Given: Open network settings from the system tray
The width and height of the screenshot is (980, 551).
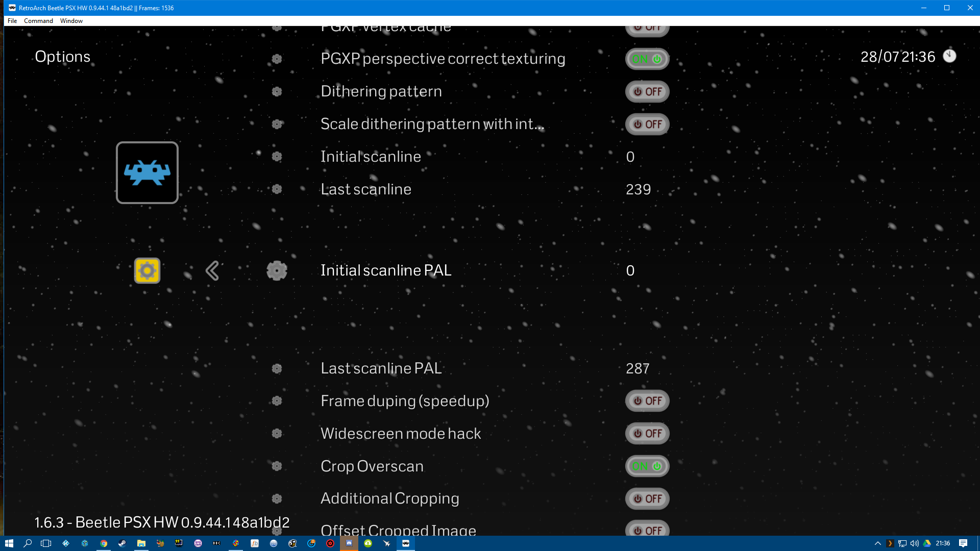Looking at the screenshot, I should (x=902, y=543).
